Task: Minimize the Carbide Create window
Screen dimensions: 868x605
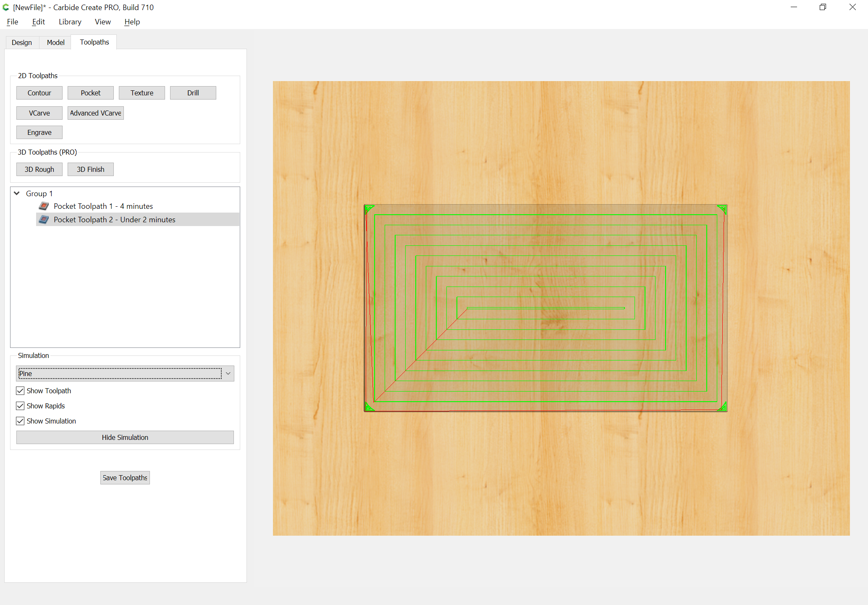Action: [x=794, y=7]
